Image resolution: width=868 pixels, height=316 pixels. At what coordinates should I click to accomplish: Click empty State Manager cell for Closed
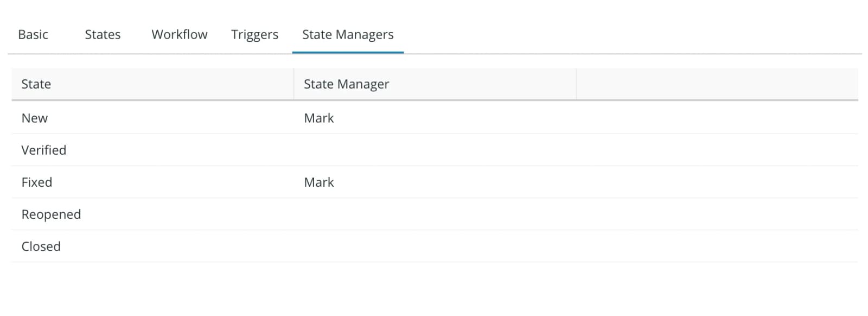(x=435, y=246)
